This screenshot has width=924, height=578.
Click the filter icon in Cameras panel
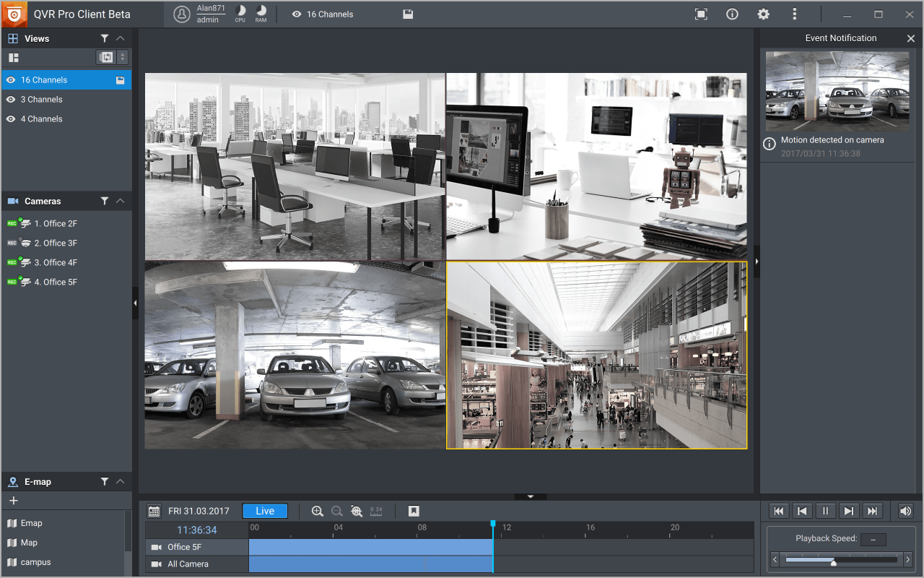(105, 201)
